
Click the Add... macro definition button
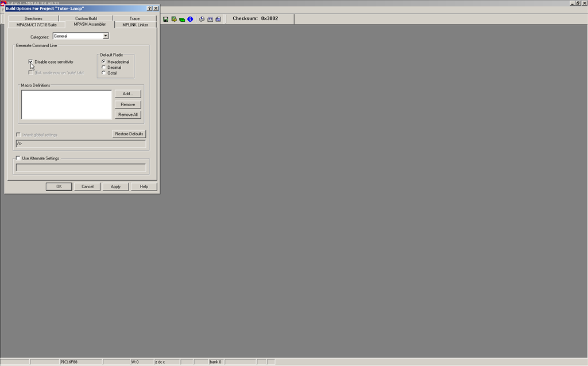tap(127, 94)
